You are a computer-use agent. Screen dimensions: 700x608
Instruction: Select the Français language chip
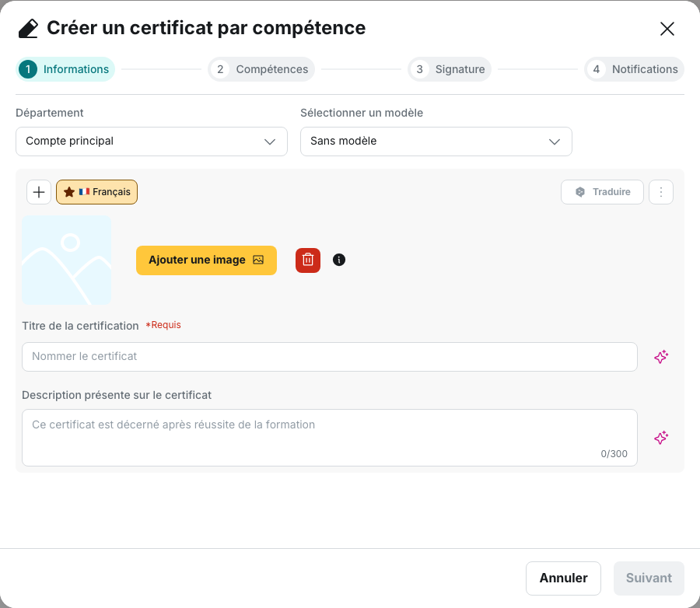point(97,192)
